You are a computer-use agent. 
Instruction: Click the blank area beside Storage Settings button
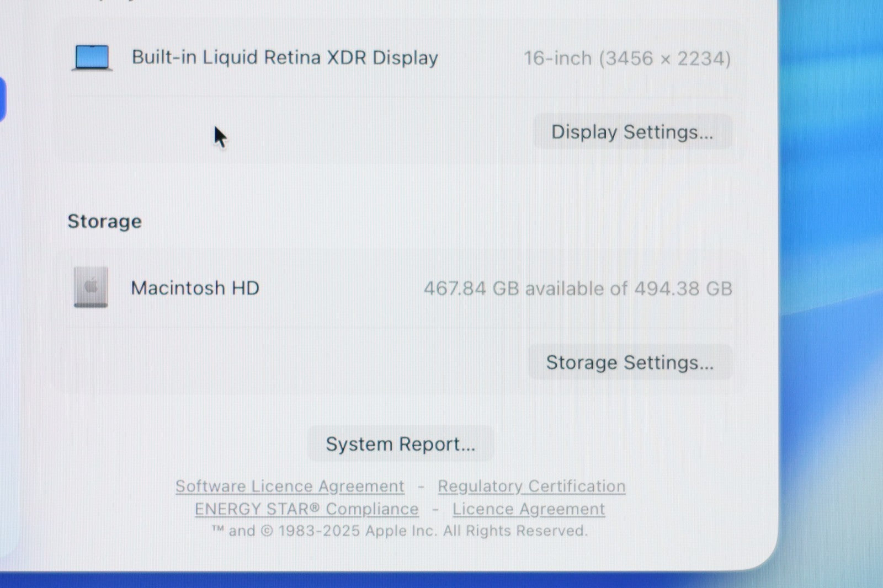276,362
